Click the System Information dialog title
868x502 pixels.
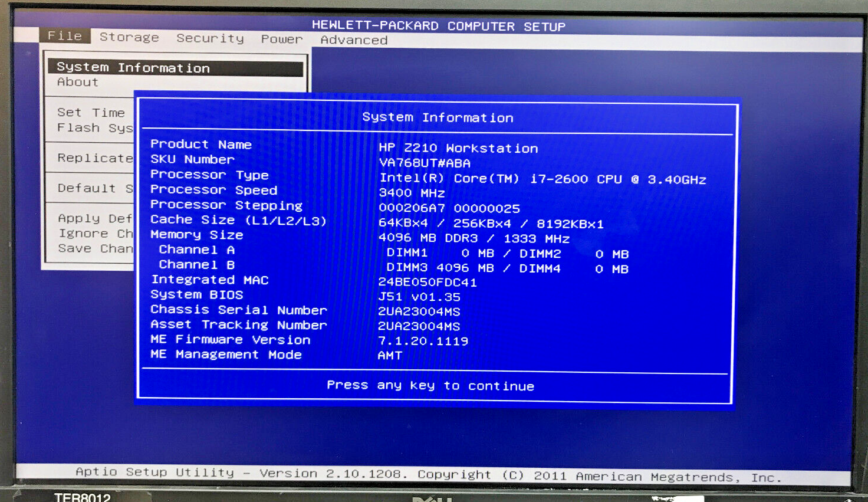[438, 117]
